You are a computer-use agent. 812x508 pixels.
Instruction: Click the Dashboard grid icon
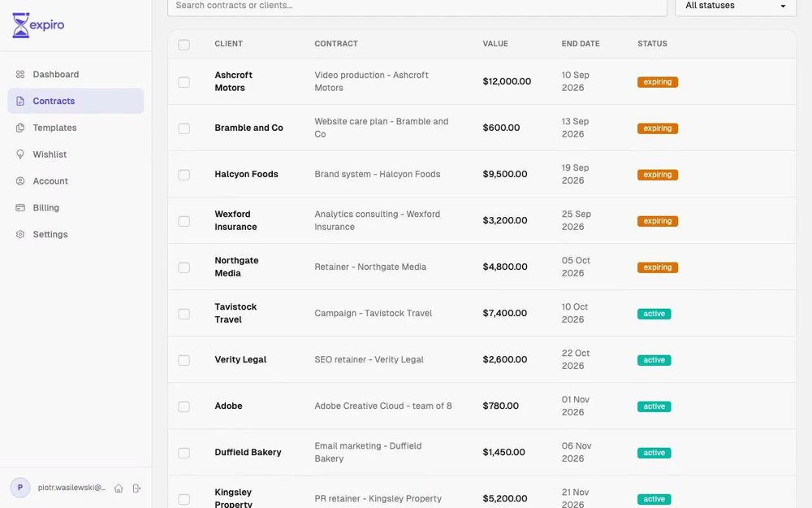point(20,74)
